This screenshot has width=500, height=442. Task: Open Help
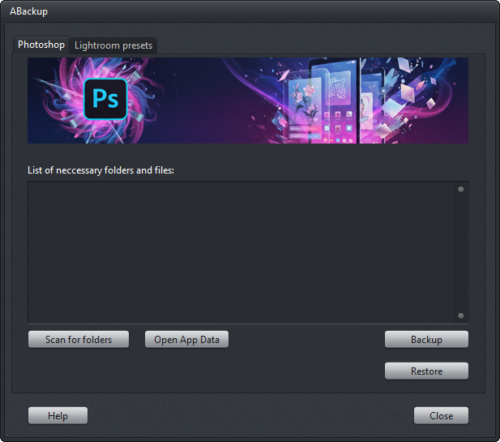tap(58, 416)
